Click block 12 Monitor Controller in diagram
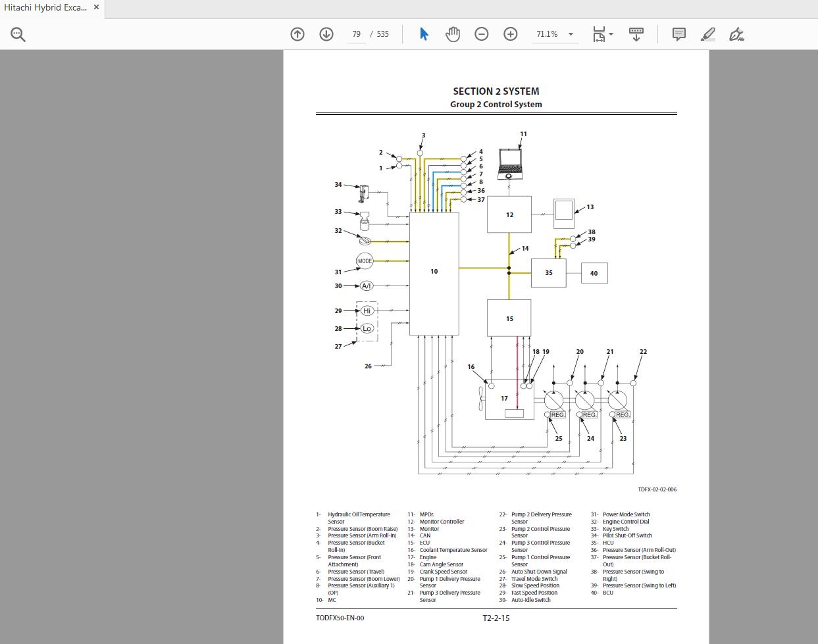Image resolution: width=818 pixels, height=644 pixels. point(509,214)
